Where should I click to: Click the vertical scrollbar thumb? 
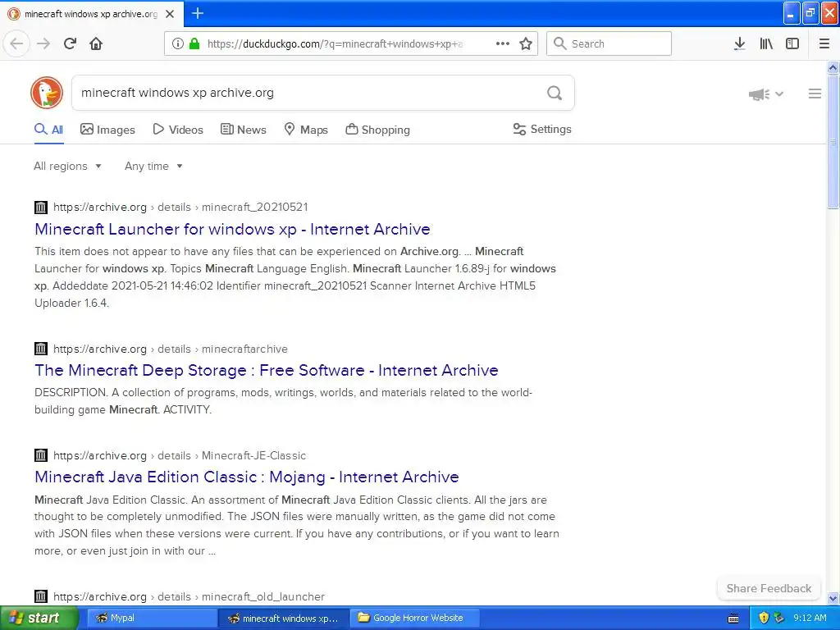click(833, 141)
